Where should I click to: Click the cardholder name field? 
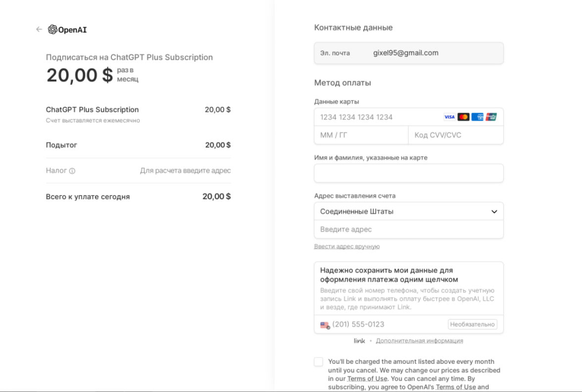point(408,173)
